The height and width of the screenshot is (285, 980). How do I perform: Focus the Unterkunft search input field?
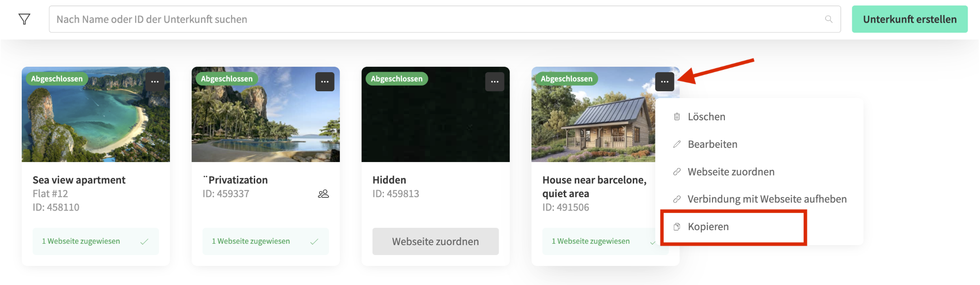click(x=445, y=19)
